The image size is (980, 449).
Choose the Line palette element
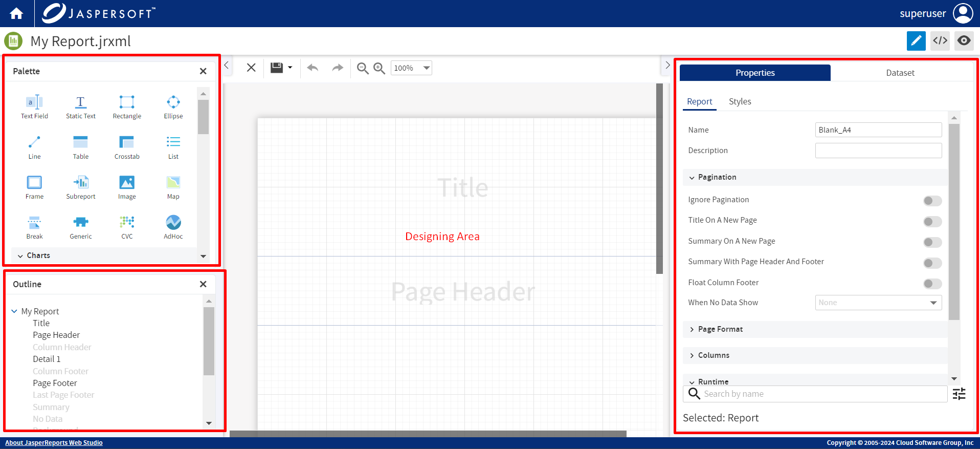(34, 147)
